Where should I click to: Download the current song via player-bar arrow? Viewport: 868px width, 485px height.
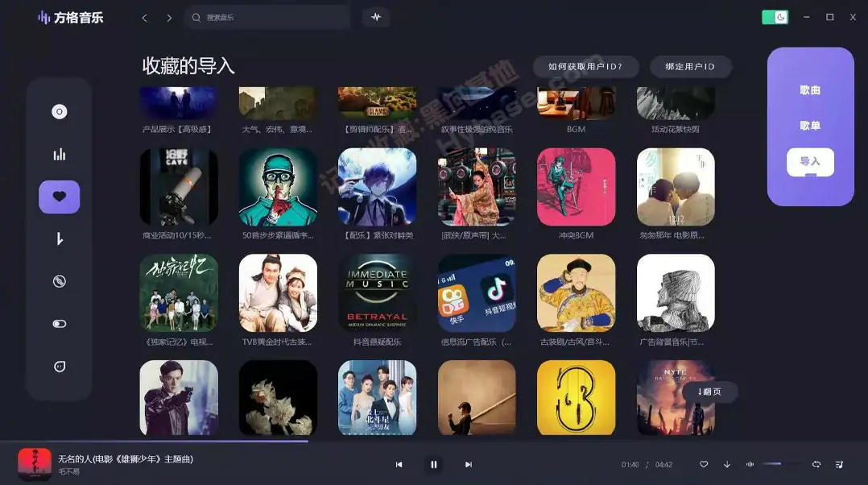[727, 464]
